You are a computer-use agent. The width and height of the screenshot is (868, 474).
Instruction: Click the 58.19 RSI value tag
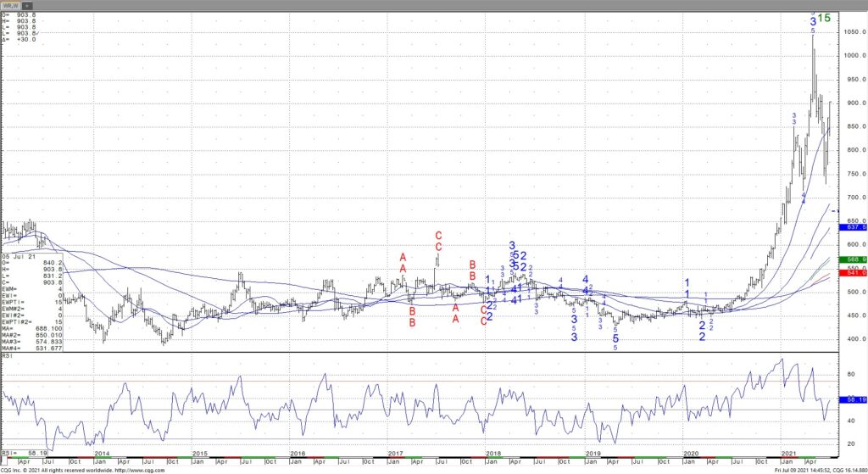pyautogui.click(x=851, y=398)
